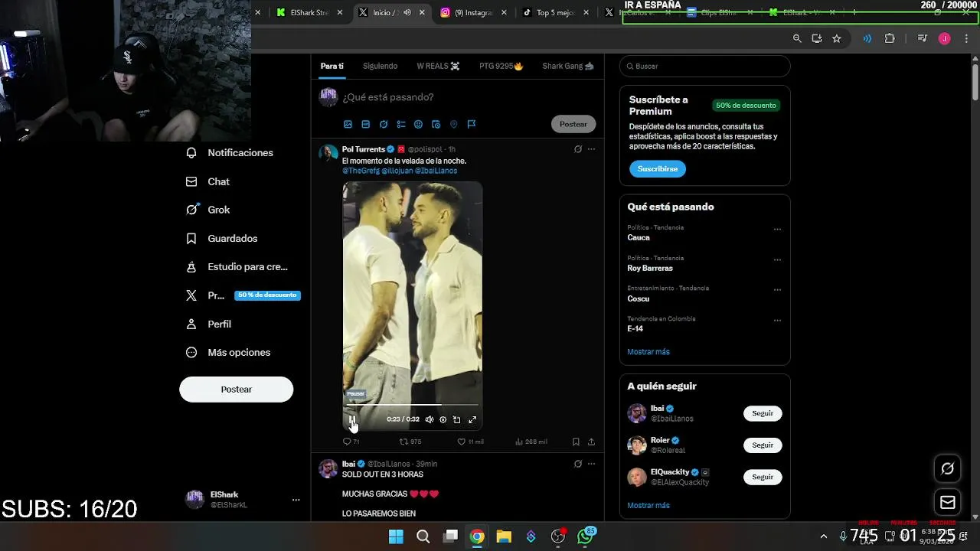Switch to the PTG 9295 tab
The image size is (980, 551).
click(501, 67)
